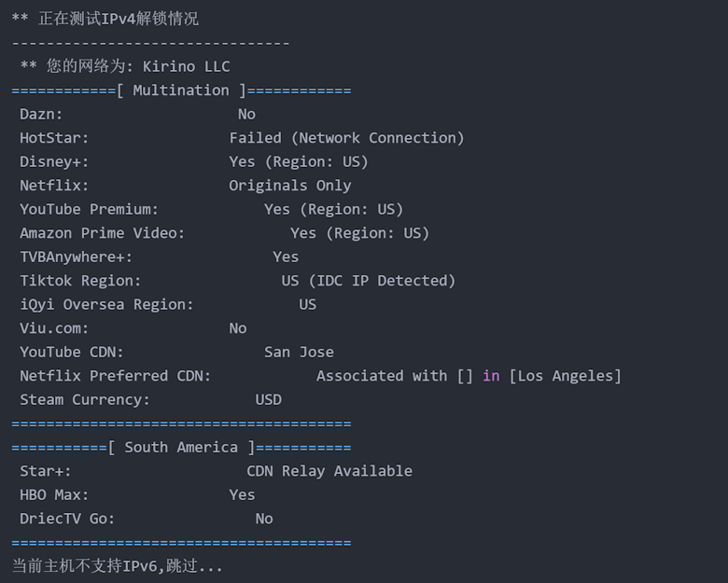Click Disney+ Yes Region US result
728x583 pixels.
(x=299, y=161)
